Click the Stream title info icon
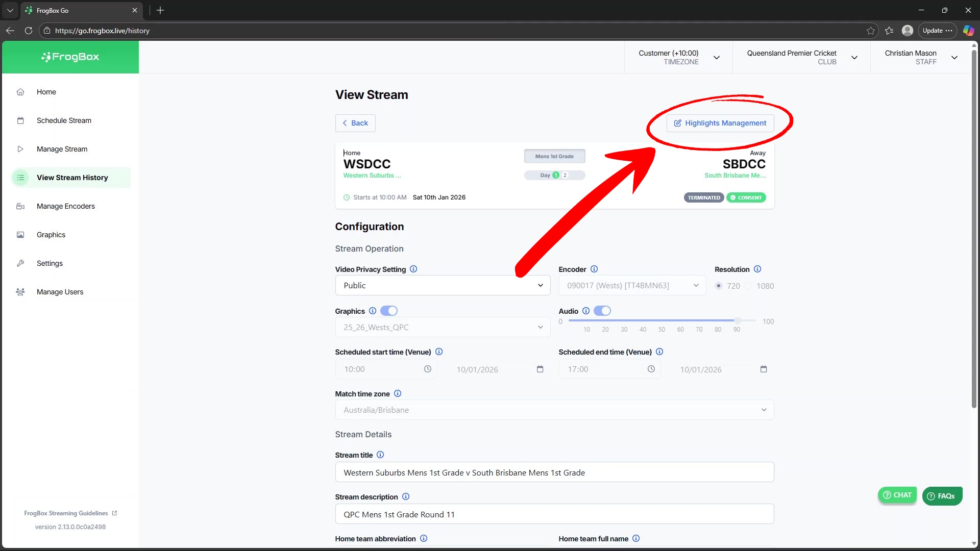The height and width of the screenshot is (551, 980). 380,455
